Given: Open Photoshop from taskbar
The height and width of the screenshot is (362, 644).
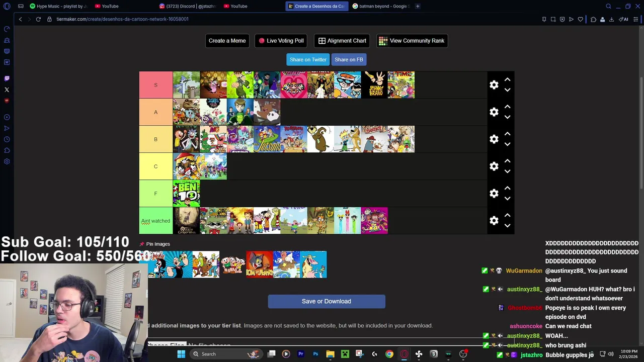Looking at the screenshot, I should 315,354.
